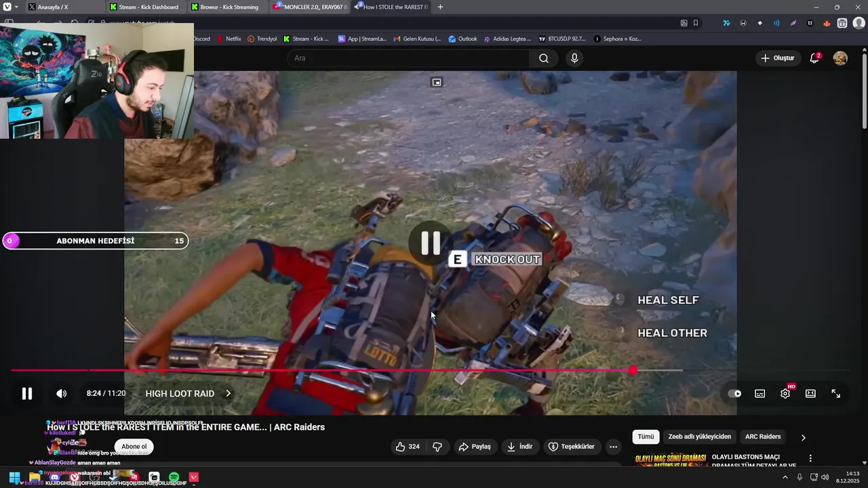Toggle the autoplay switch in the player
868x488 pixels.
(x=734, y=393)
